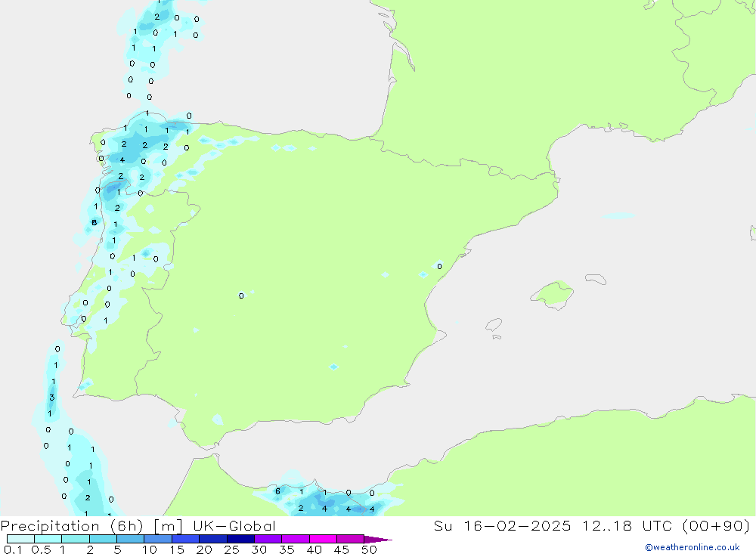Click the Ibiza island outline
The width and height of the screenshot is (756, 554).
pyautogui.click(x=493, y=325)
